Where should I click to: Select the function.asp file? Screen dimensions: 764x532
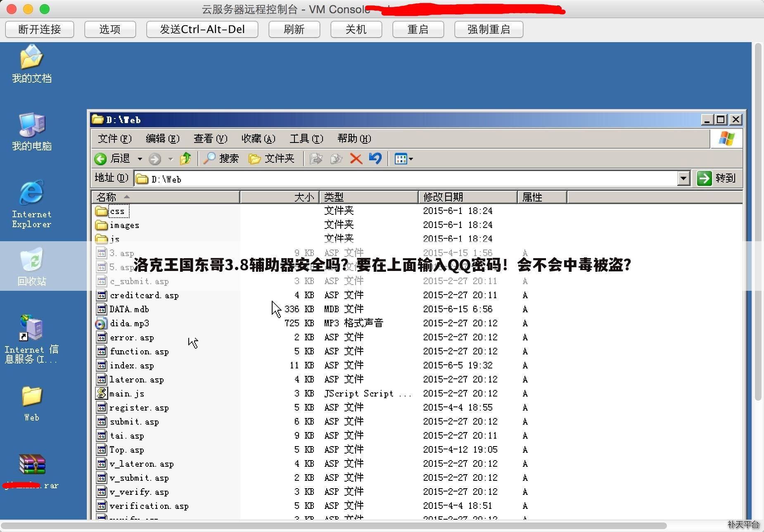[133, 351]
